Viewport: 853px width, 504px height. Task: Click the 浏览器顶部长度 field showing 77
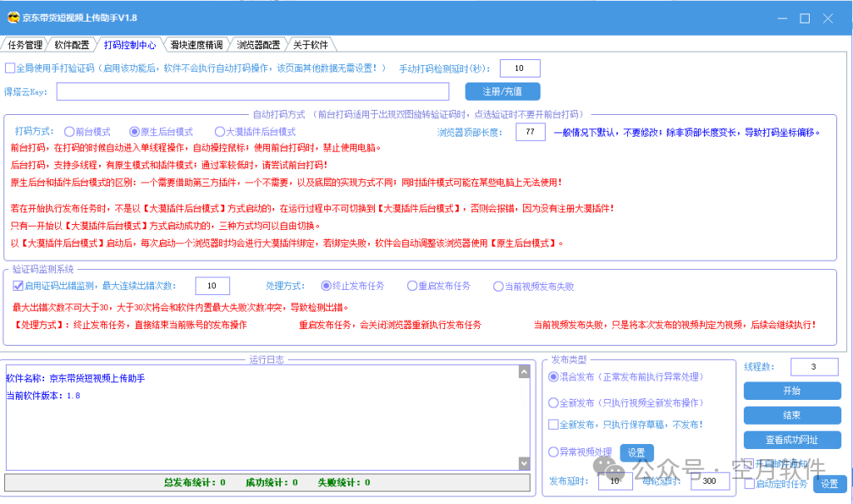point(531,132)
